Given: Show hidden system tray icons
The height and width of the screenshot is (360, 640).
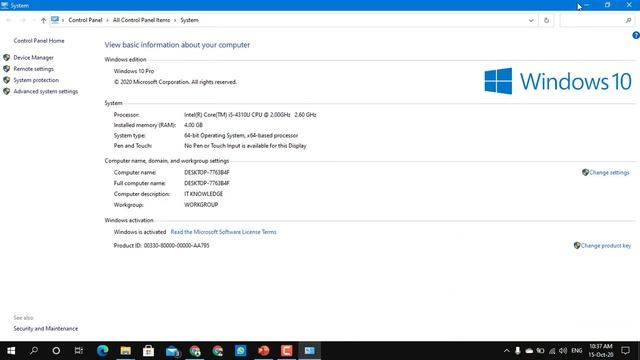Looking at the screenshot, I should point(507,351).
